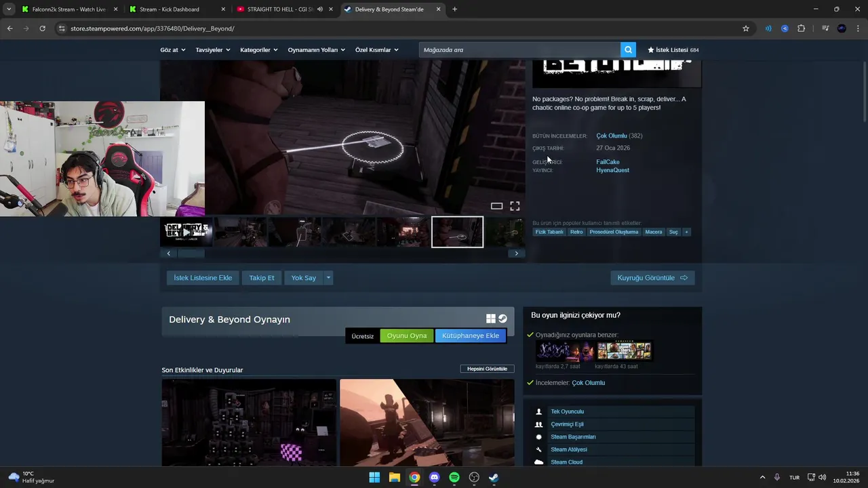Click the Yok Say button

pyautogui.click(x=303, y=278)
